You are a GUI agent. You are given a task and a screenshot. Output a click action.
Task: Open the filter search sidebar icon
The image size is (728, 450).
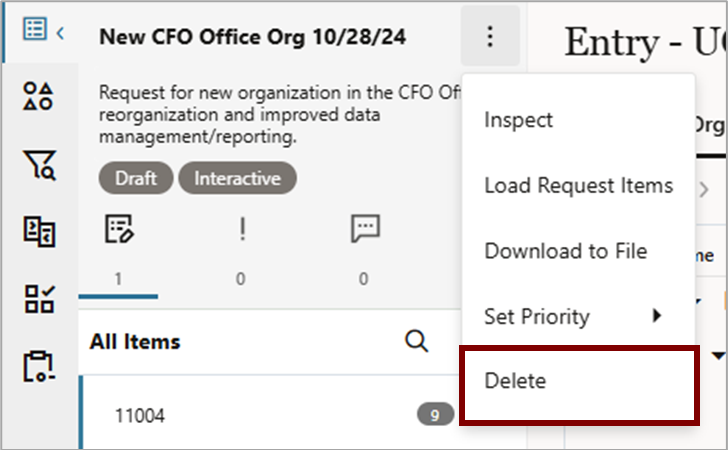click(38, 164)
